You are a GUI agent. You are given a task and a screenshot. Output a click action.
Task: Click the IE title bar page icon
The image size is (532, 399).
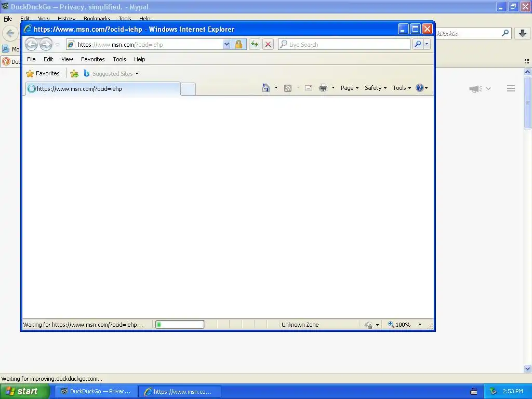point(28,29)
